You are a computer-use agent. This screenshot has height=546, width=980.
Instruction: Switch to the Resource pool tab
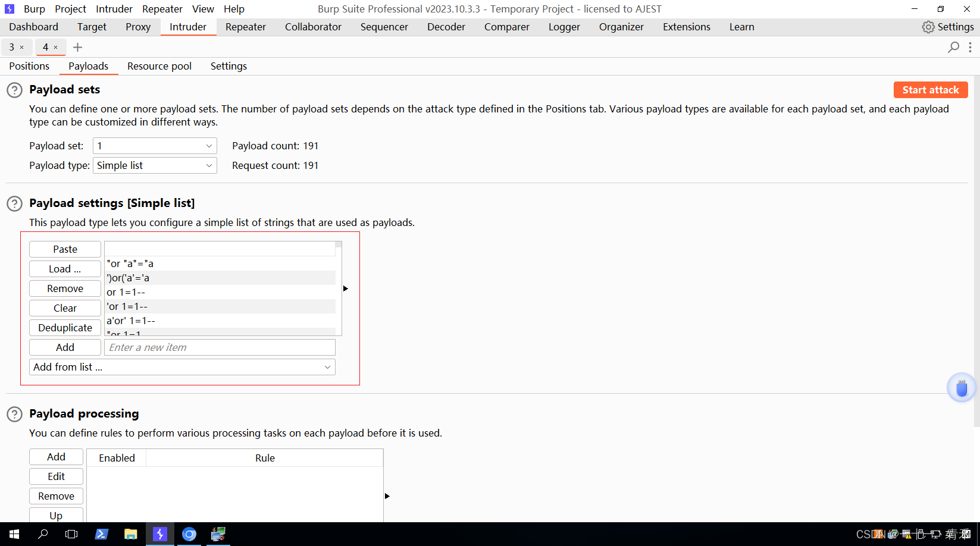tap(159, 66)
